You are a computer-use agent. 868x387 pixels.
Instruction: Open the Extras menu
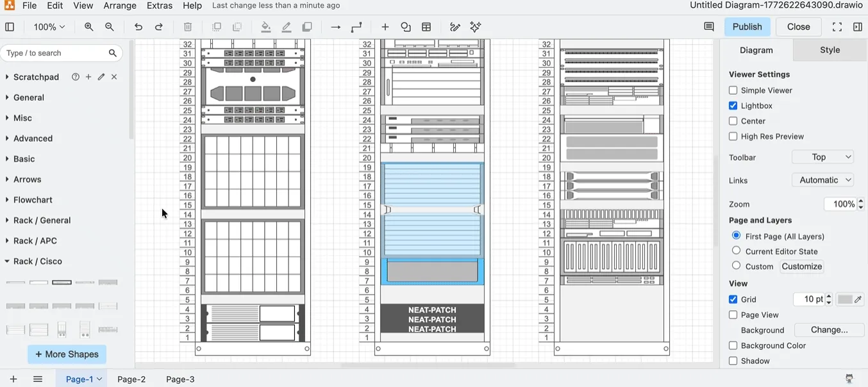160,6
